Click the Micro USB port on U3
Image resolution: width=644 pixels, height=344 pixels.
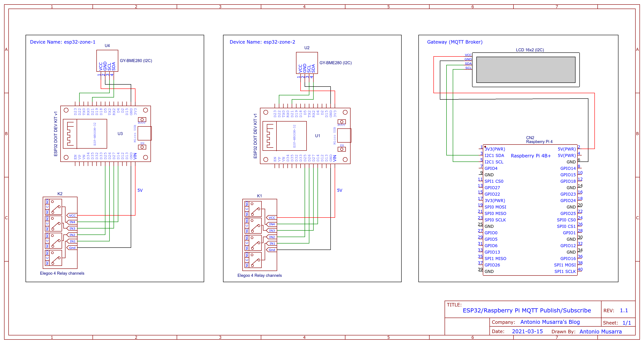[144, 133]
